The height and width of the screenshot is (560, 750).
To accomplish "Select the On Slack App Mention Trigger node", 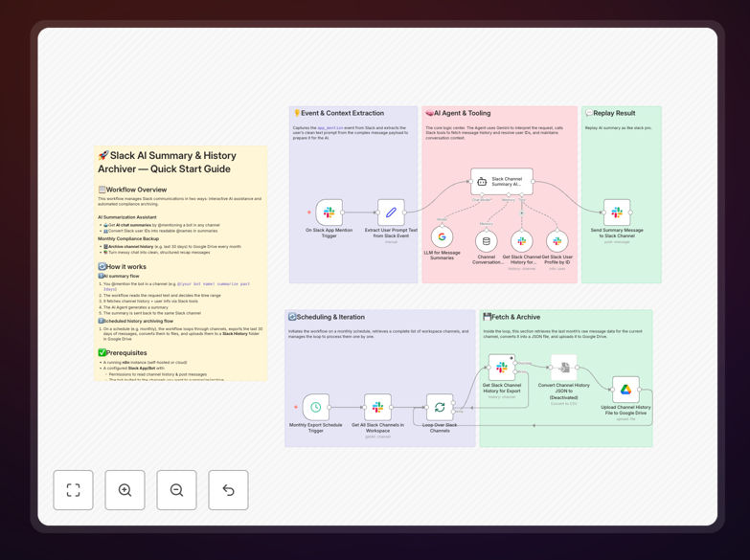I will [x=330, y=213].
